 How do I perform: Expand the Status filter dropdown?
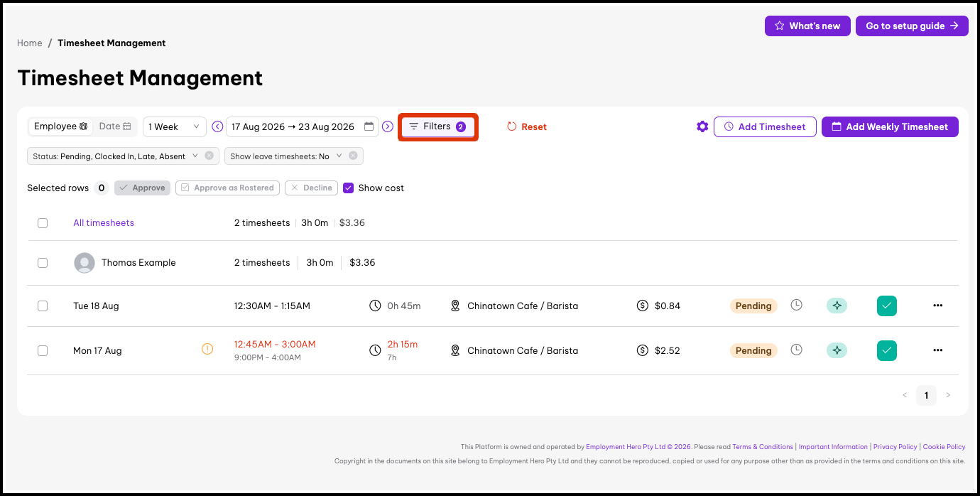click(x=194, y=156)
